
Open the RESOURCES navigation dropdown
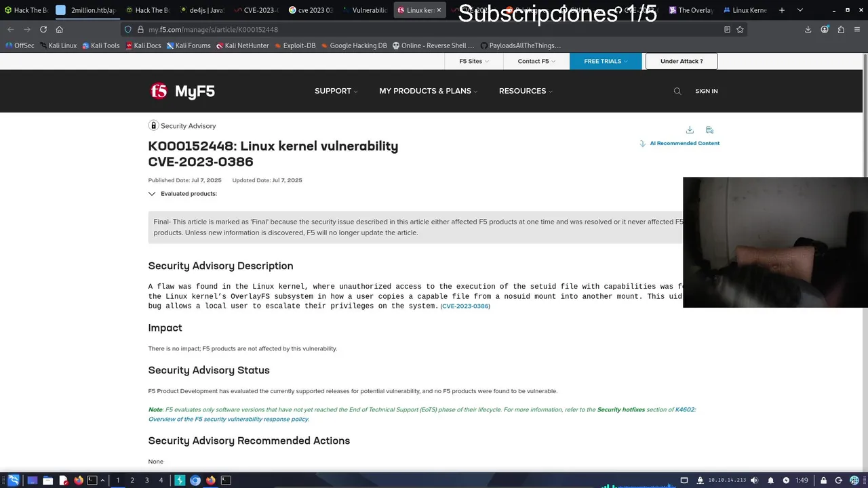[526, 91]
